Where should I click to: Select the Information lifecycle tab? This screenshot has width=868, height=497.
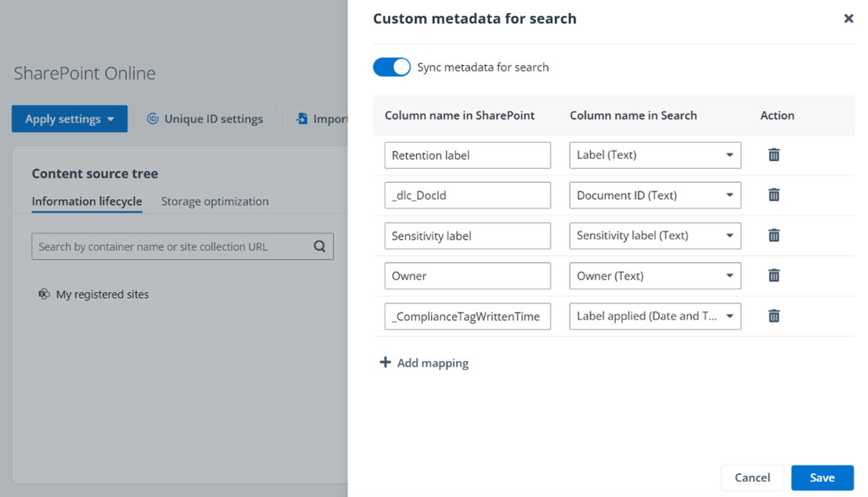click(87, 201)
